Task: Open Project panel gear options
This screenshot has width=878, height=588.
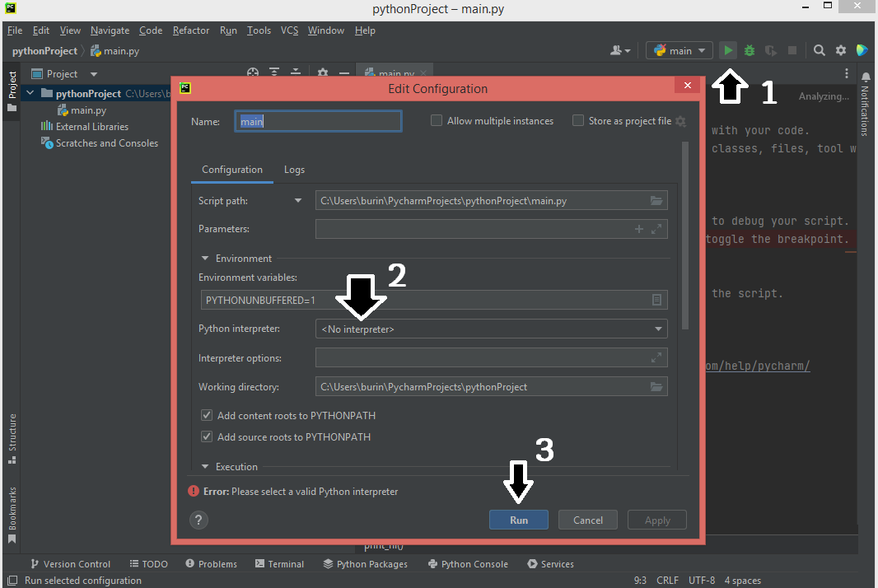Action: click(323, 72)
